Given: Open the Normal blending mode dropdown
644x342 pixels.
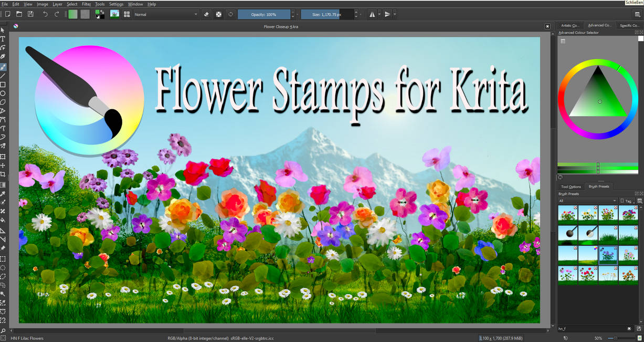Looking at the screenshot, I should (x=165, y=14).
